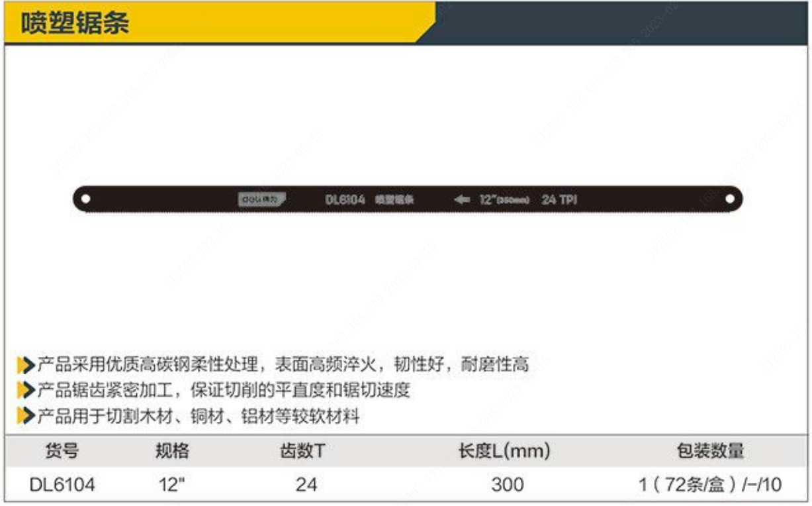
Task: Click the 24 TPI marking on blade
Action: click(x=559, y=199)
